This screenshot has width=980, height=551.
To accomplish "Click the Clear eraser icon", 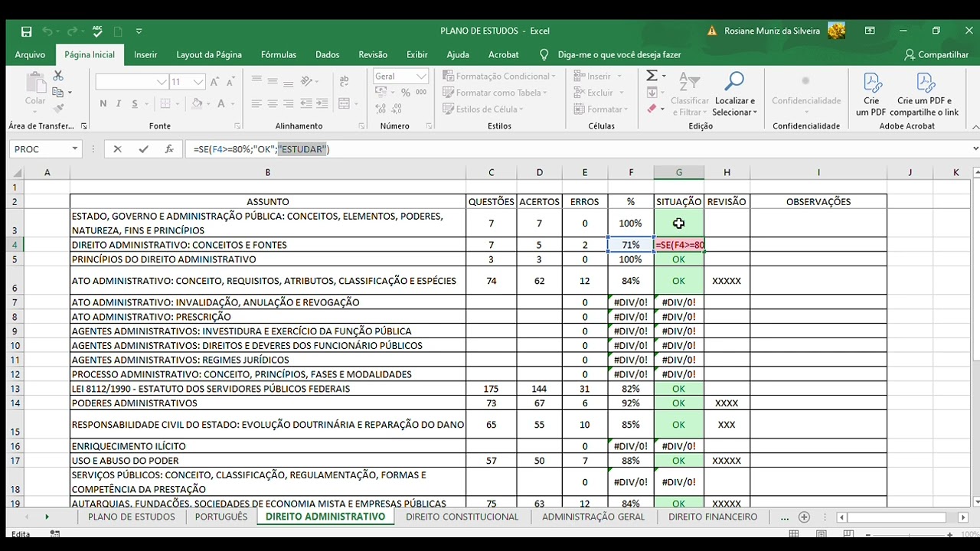I will [652, 109].
